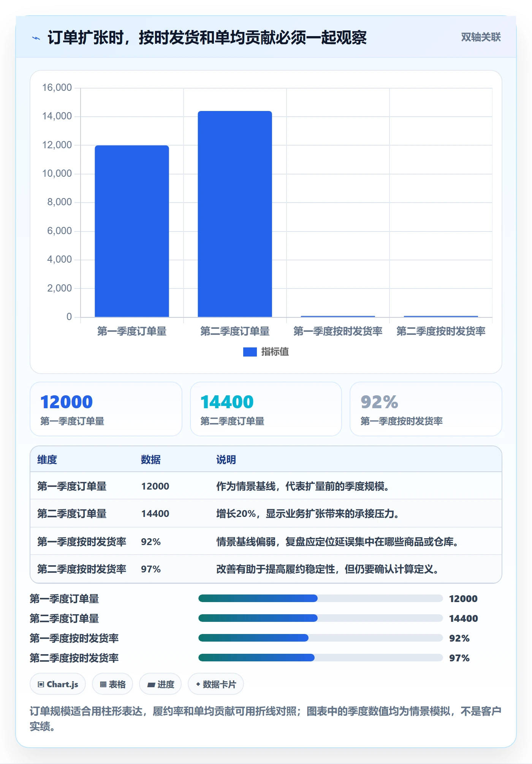Open the 14400 第二季度订单量 data card
532x764 pixels.
click(266, 409)
